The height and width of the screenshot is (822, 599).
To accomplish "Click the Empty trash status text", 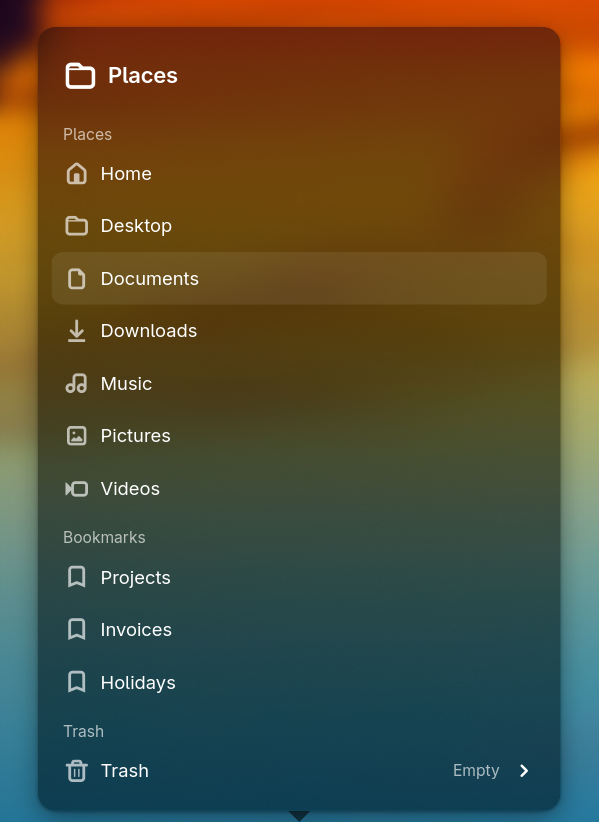I will click(x=476, y=771).
